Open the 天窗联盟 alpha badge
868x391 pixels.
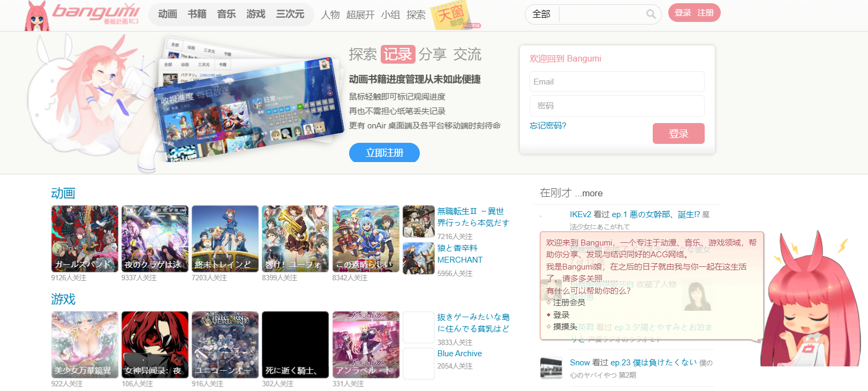(455, 16)
